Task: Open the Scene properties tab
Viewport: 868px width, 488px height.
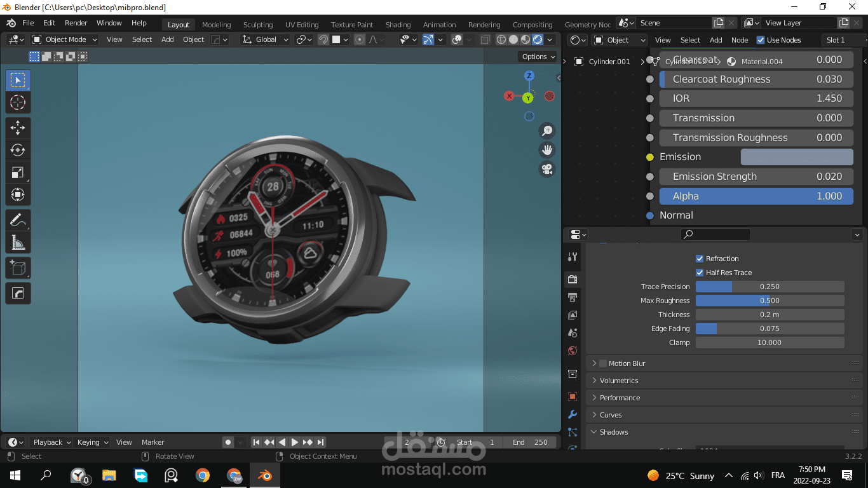Action: point(573,332)
